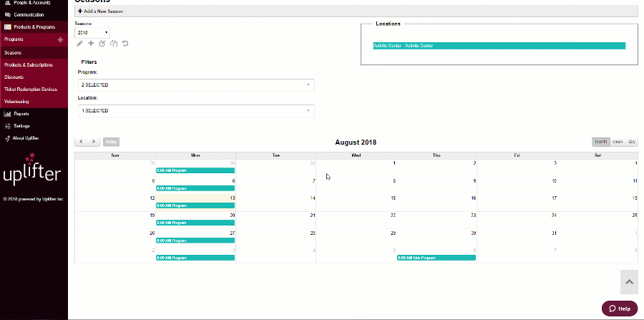Click the Uplifter logo in the sidebar
This screenshot has height=320, width=644.
(x=32, y=168)
